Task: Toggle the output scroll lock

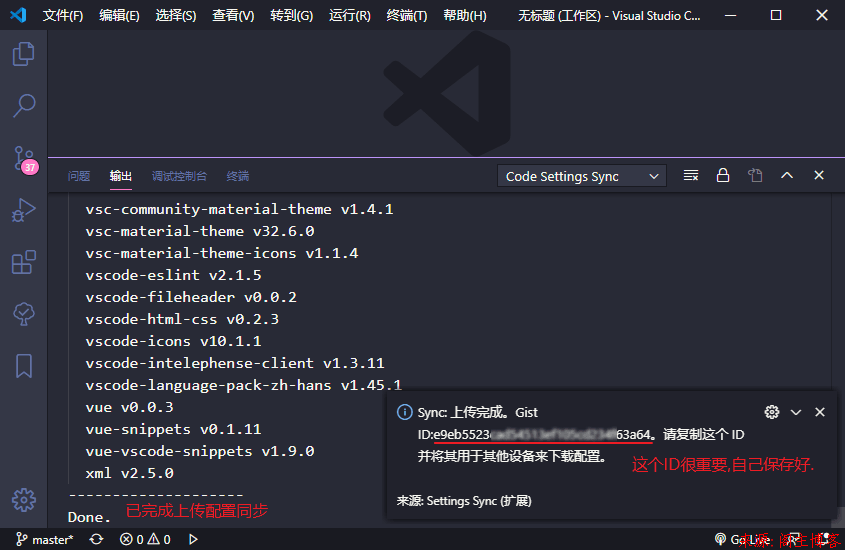Action: (723, 175)
